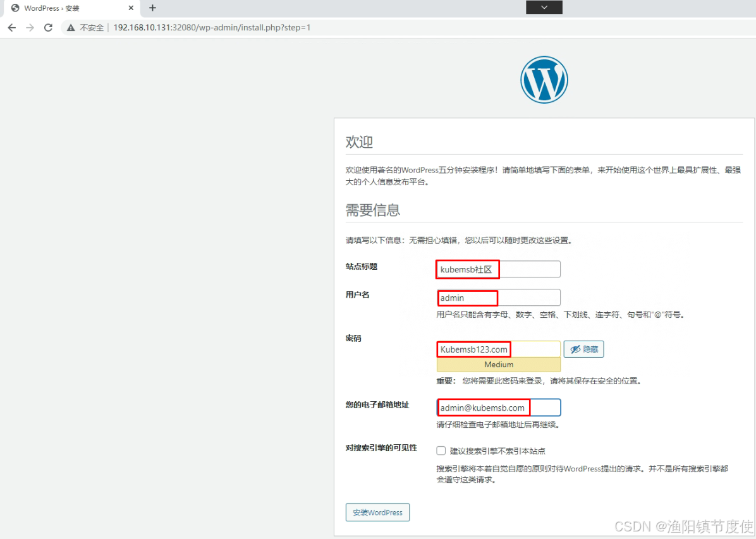Viewport: 756px width, 539px height.
Task: Click the 对搜索引擎的可见性 label
Action: tap(381, 448)
